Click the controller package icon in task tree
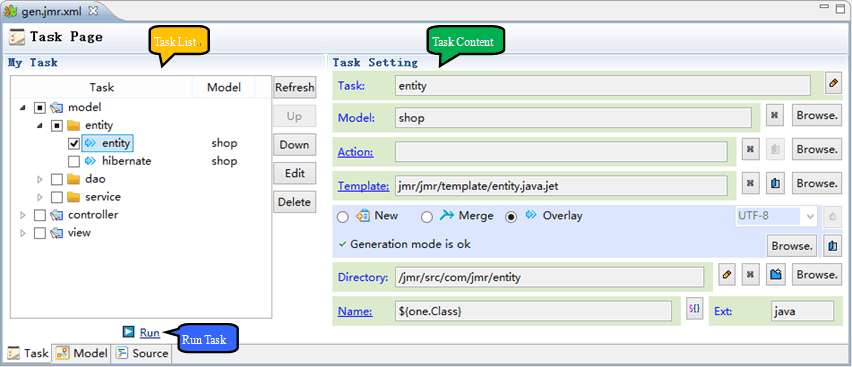Screen dimensions: 852x367 pyautogui.click(x=57, y=215)
